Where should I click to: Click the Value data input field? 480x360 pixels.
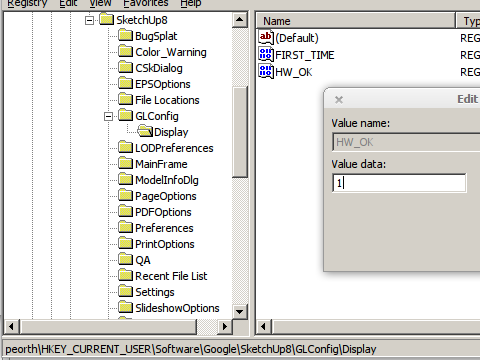click(399, 183)
